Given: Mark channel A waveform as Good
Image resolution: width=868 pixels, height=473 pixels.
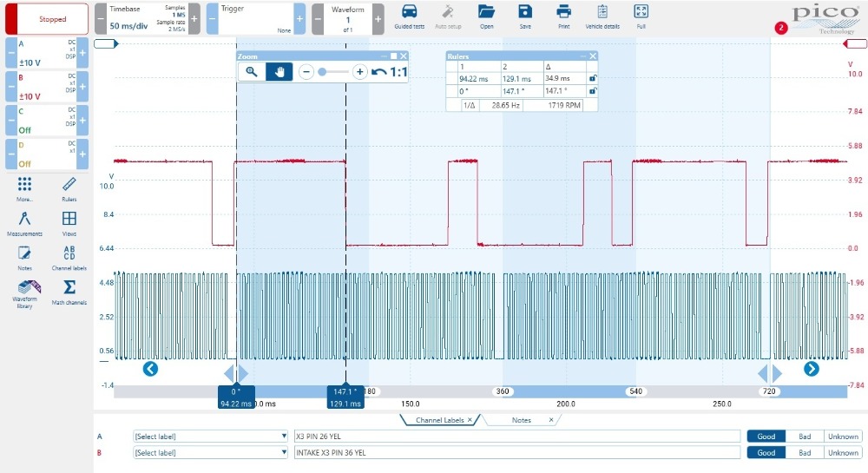Looking at the screenshot, I should [x=766, y=437].
